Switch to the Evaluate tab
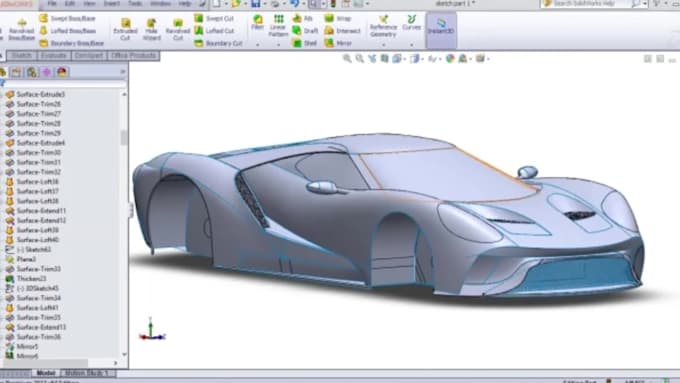 (x=54, y=56)
